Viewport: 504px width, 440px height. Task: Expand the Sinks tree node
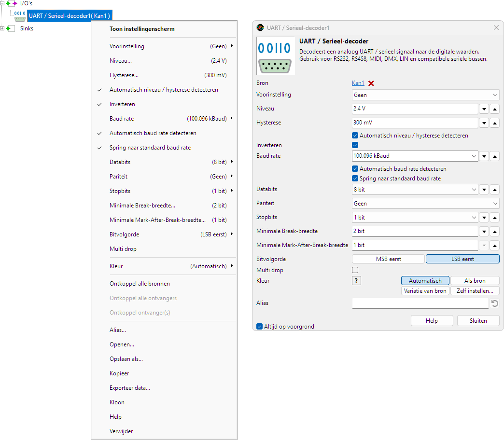2,28
